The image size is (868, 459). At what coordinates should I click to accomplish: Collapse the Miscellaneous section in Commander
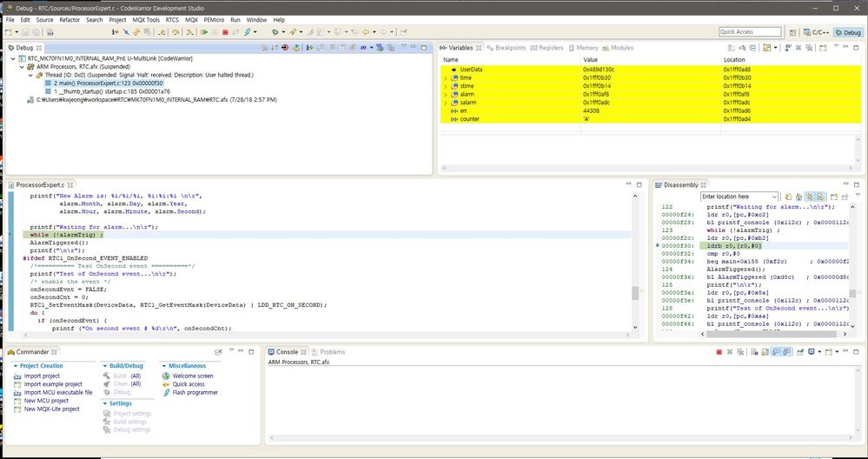pyautogui.click(x=164, y=366)
